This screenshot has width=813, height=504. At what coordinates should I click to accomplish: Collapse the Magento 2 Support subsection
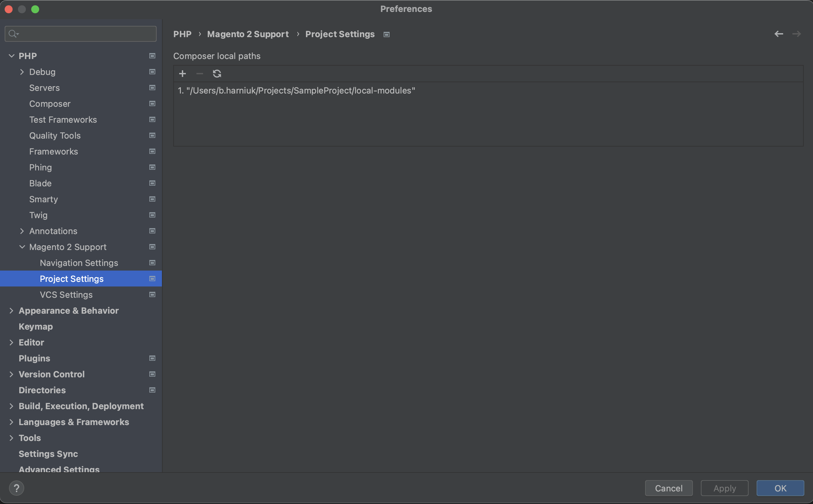click(x=22, y=247)
